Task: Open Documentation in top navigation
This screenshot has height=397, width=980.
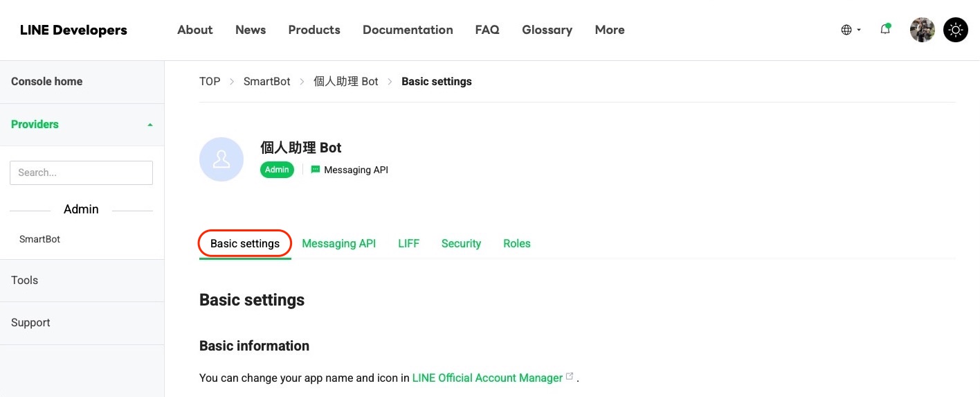Action: 408,30
